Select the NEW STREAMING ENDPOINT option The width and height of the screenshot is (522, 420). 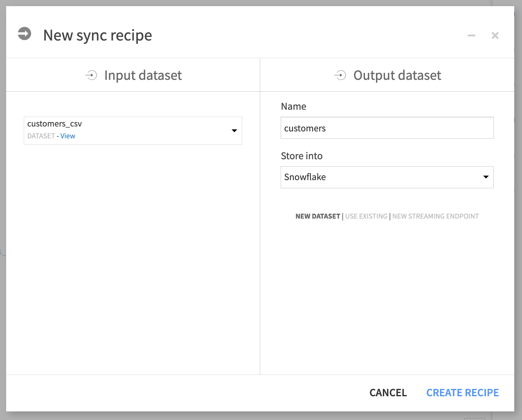(435, 216)
